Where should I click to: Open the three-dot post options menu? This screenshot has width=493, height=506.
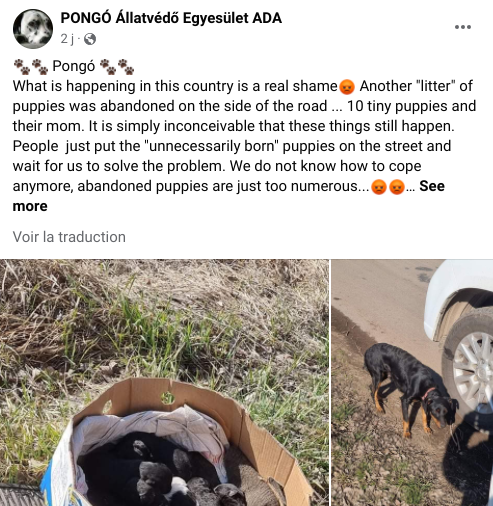(x=463, y=27)
